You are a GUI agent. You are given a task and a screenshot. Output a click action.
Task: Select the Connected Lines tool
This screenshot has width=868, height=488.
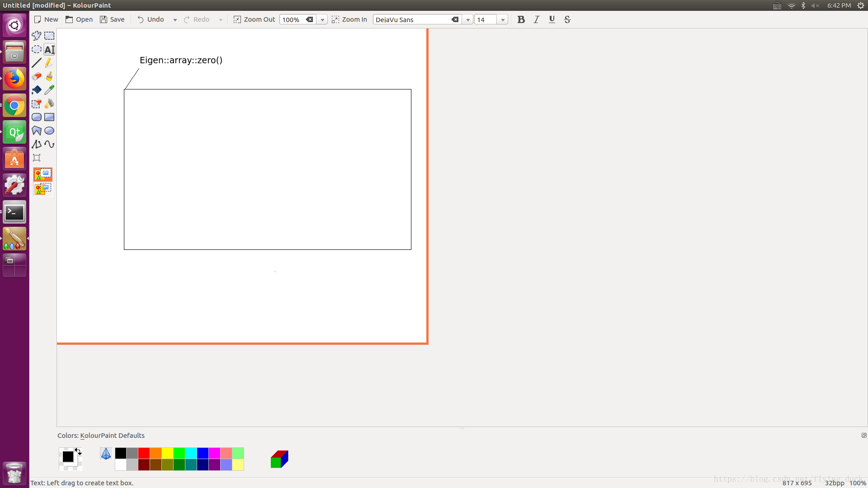(37, 144)
